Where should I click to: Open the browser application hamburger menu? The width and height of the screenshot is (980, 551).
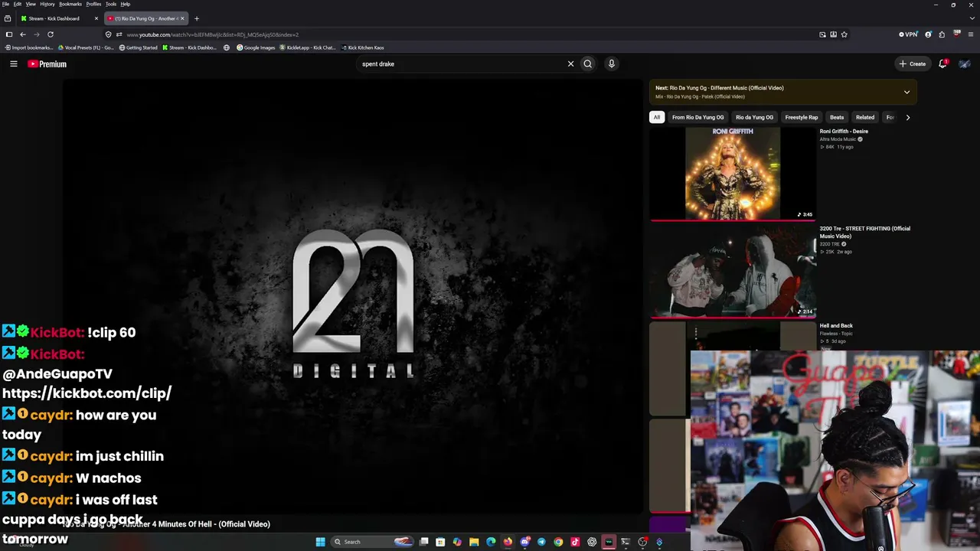pos(971,34)
